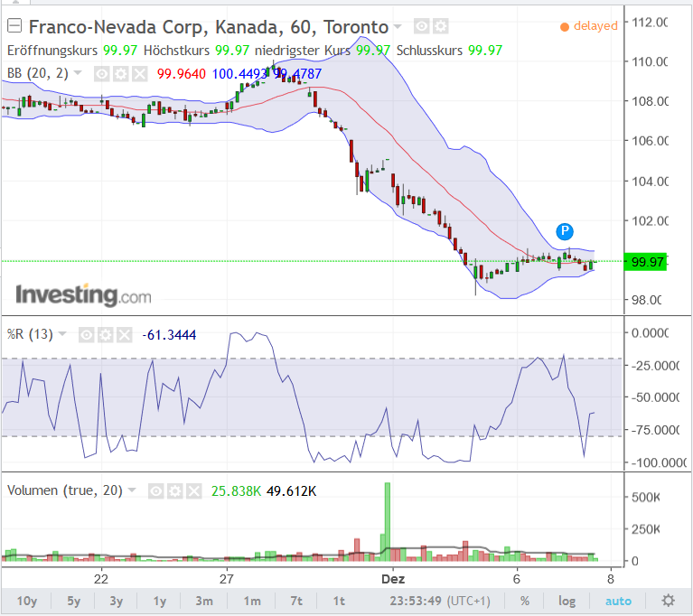Click the blue P marker on chart
This screenshot has width=693, height=616.
[x=565, y=231]
